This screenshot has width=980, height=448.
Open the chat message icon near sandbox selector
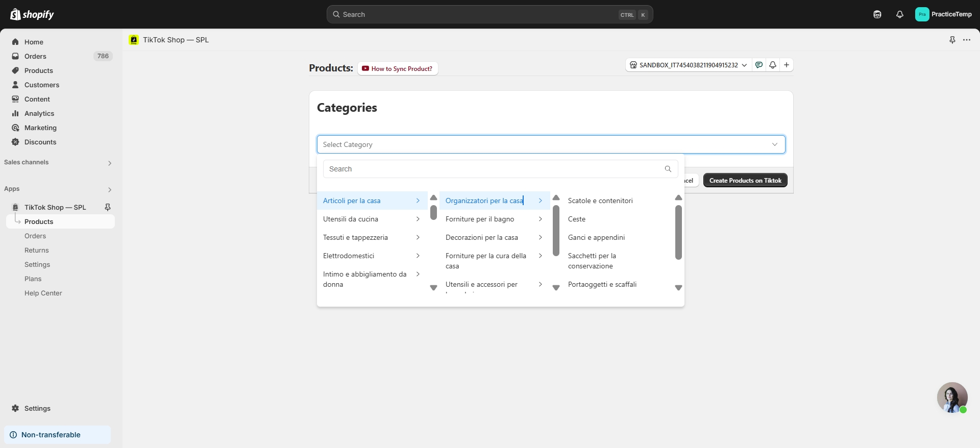[759, 65]
